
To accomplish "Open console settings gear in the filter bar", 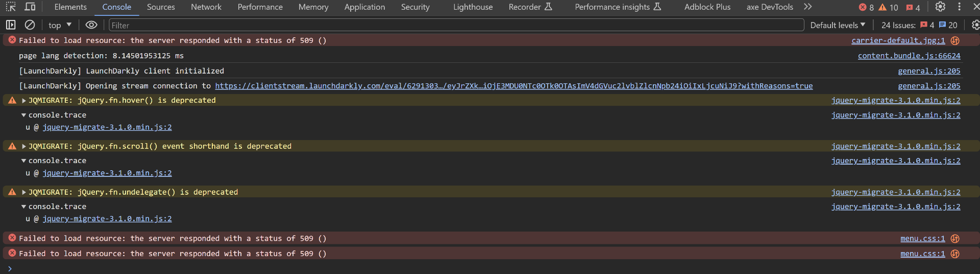I will (x=975, y=25).
